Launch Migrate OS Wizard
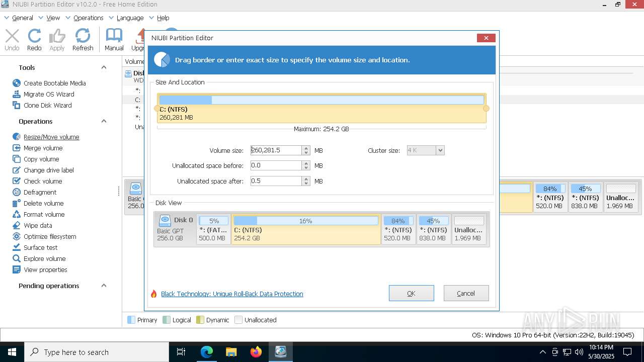 click(x=43, y=94)
